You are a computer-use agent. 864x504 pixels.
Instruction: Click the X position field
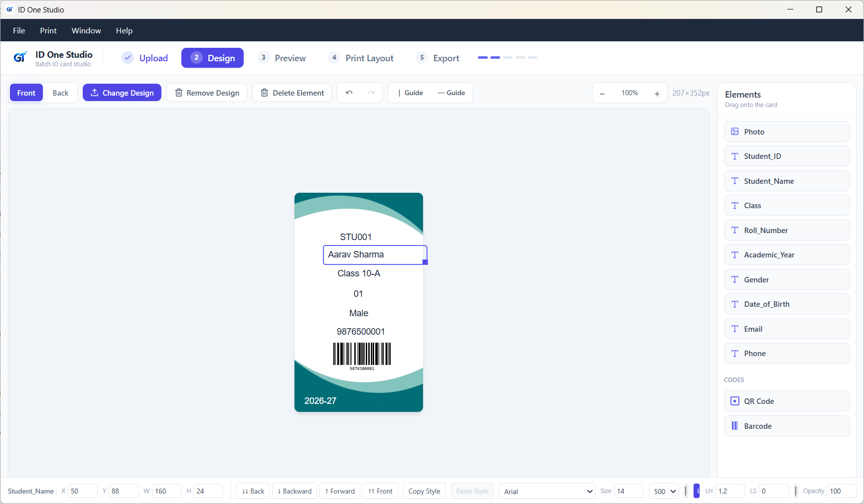pyautogui.click(x=82, y=491)
